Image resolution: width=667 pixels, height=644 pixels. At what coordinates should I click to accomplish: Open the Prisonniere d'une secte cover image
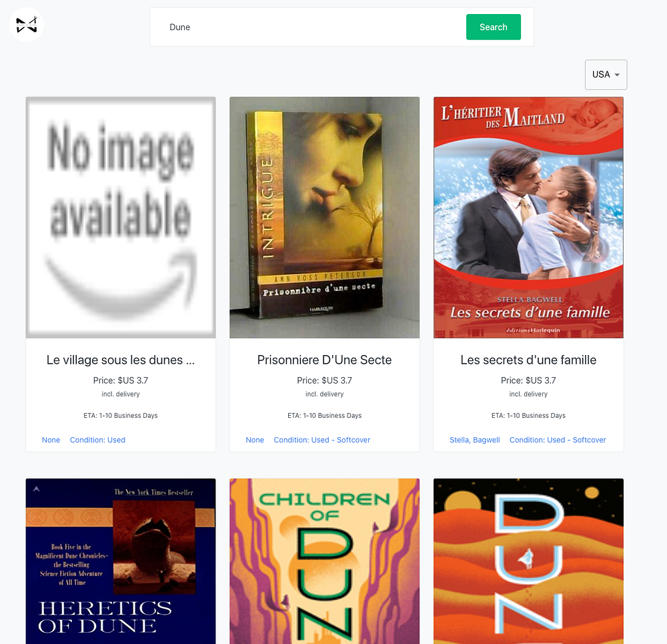[x=325, y=218]
